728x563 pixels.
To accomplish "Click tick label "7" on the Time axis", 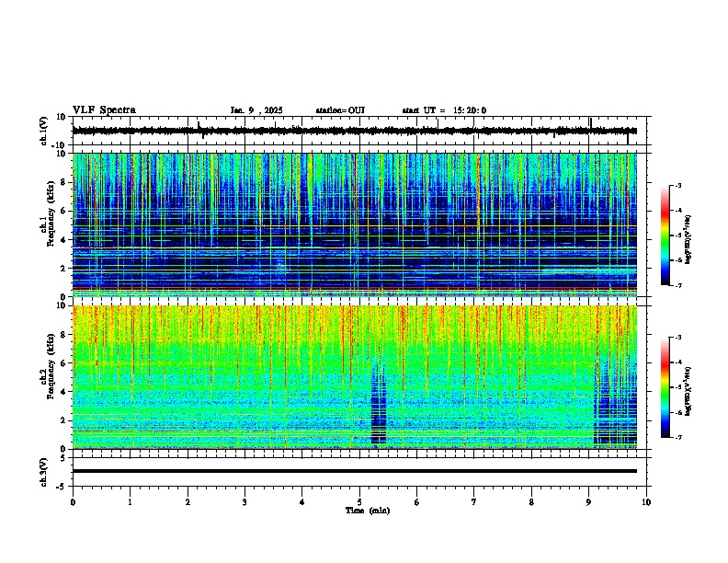I will pos(474,502).
